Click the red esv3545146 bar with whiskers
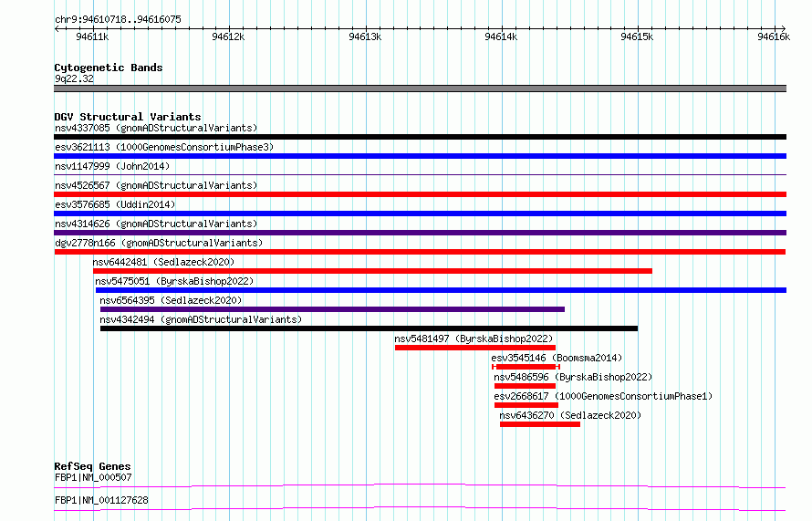Viewport: 812px width, 521px height. pyautogui.click(x=526, y=367)
